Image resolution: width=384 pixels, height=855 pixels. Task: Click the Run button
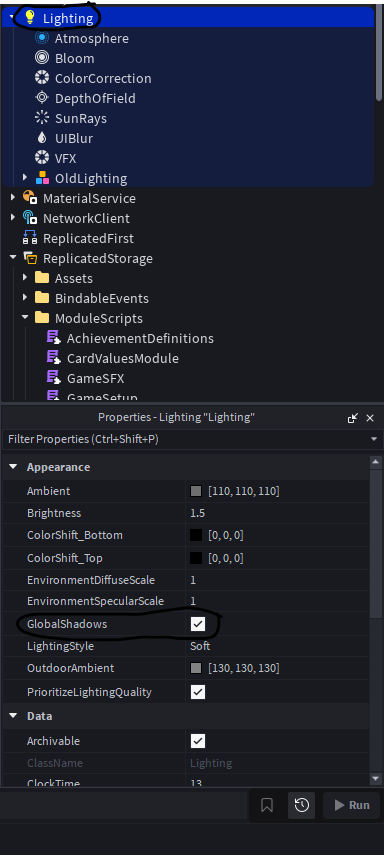352,805
